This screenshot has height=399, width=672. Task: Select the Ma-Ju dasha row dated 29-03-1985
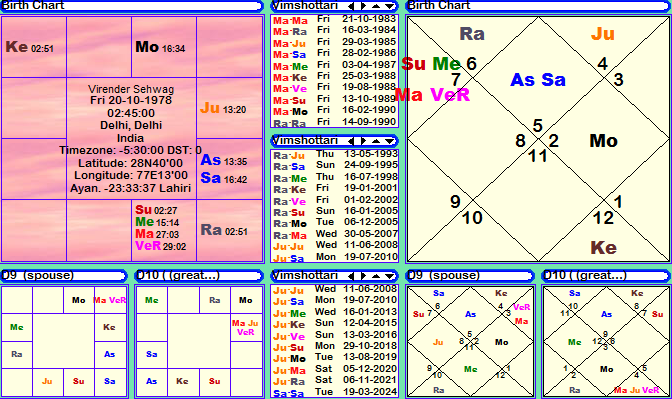335,43
